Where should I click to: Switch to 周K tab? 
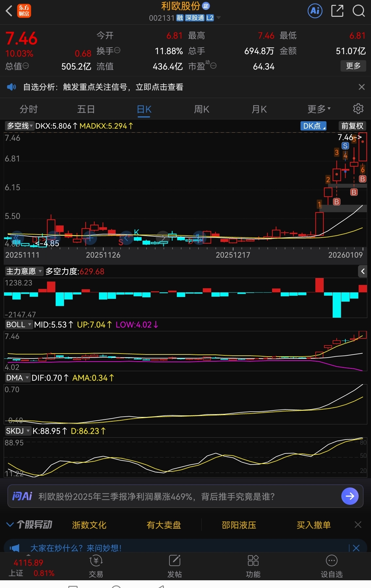click(202, 109)
